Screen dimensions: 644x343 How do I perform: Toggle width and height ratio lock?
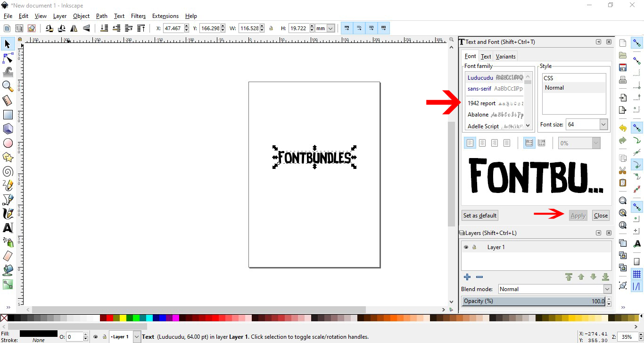pyautogui.click(x=271, y=28)
